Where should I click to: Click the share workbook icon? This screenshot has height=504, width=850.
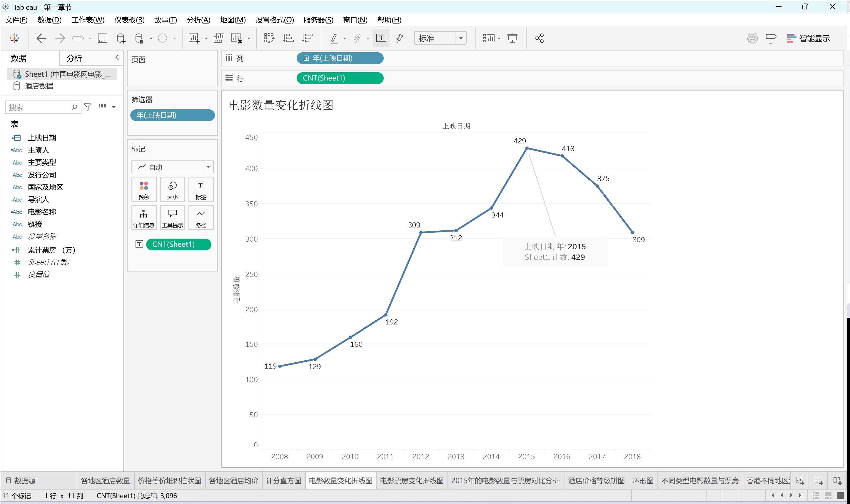click(x=539, y=38)
